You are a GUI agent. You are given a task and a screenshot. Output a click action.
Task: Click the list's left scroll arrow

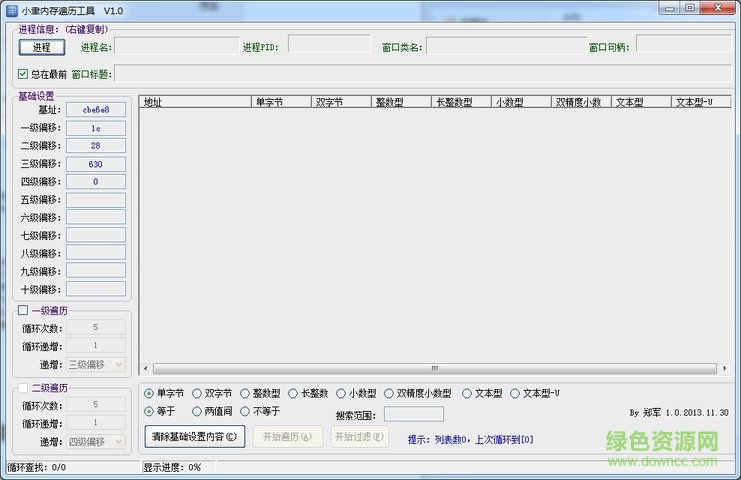[146, 368]
